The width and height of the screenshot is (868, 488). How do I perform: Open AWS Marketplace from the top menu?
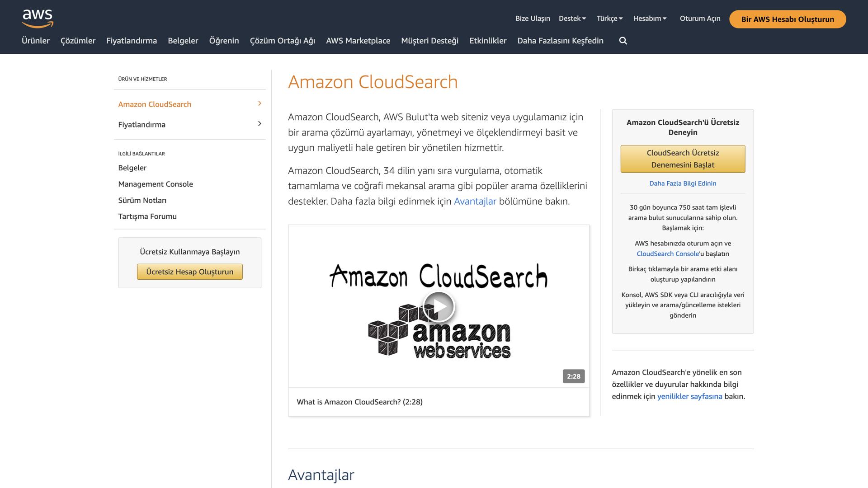358,41
